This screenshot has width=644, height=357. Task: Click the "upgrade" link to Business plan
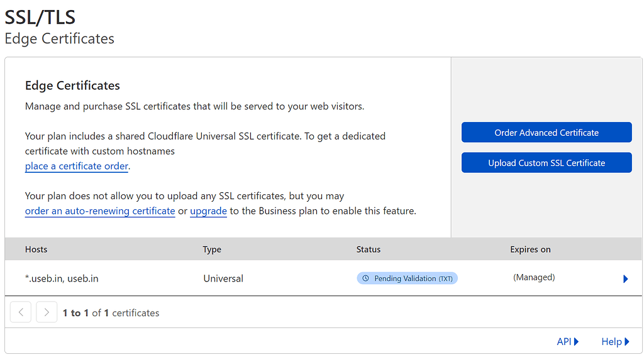208,211
